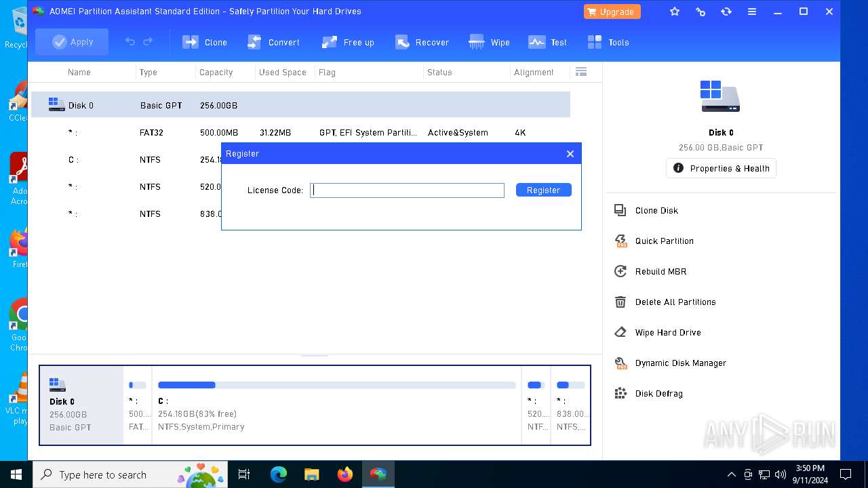Open File Explorer from taskbar
Image resolution: width=868 pixels, height=488 pixels.
coord(311,474)
